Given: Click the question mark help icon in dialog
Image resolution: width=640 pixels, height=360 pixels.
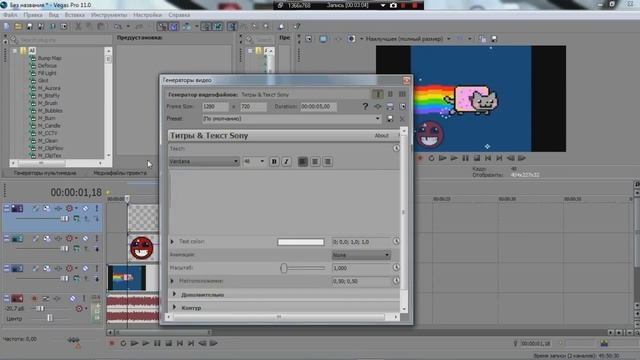Looking at the screenshot, I should point(365,107).
